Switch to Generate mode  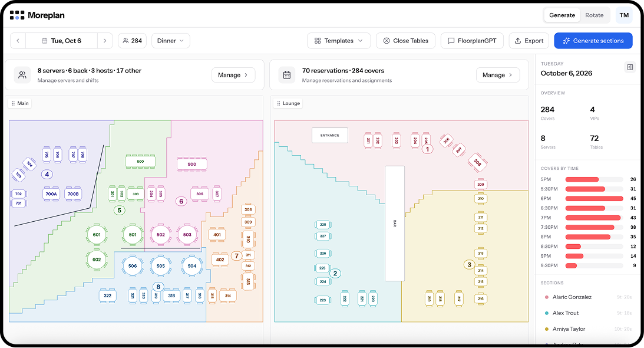tap(562, 15)
